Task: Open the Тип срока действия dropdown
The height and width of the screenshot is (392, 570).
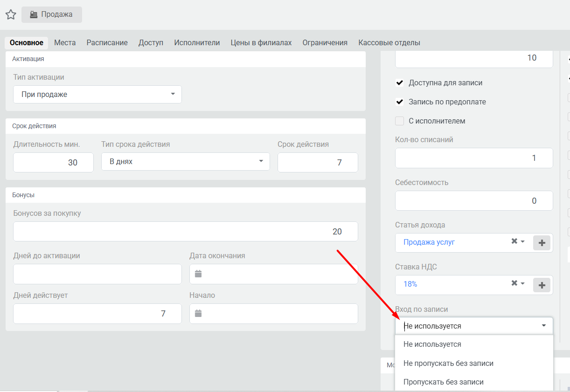Action: point(186,161)
